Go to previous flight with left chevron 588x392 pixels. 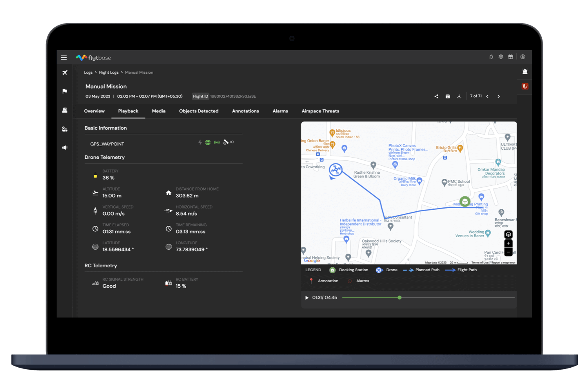pyautogui.click(x=487, y=96)
